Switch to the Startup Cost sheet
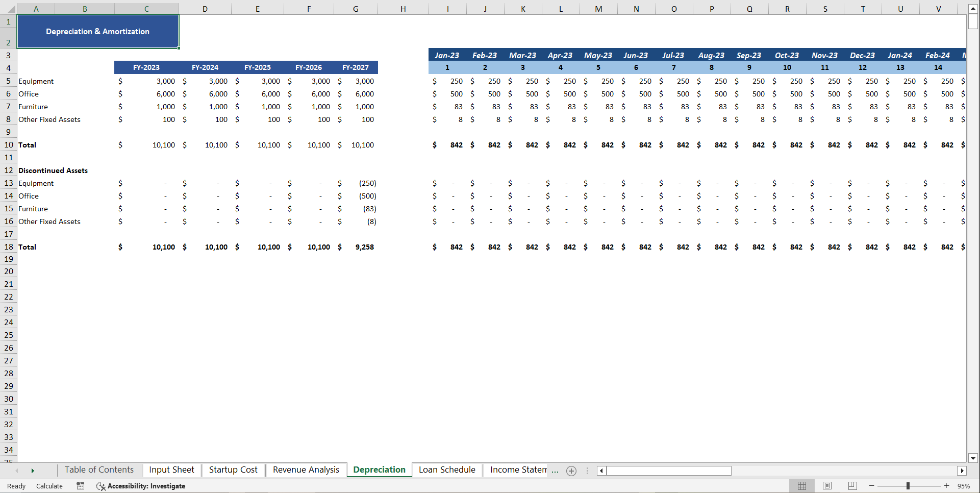 tap(233, 470)
